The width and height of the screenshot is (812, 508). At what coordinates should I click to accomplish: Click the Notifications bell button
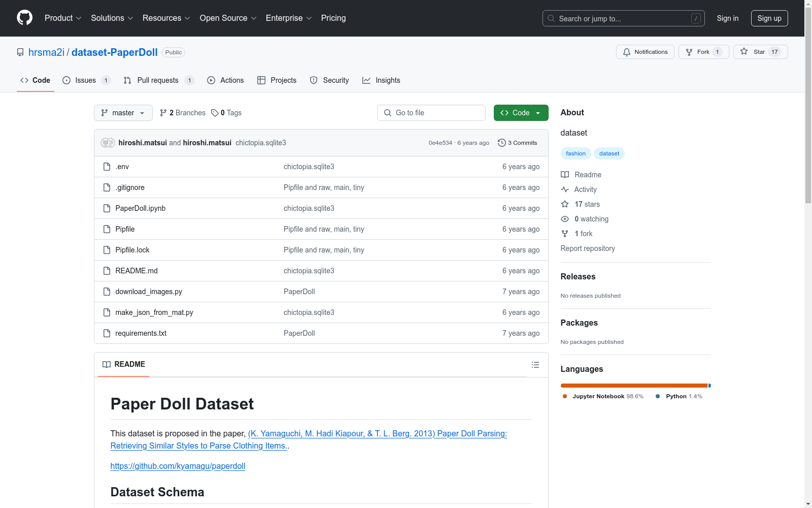pos(645,52)
